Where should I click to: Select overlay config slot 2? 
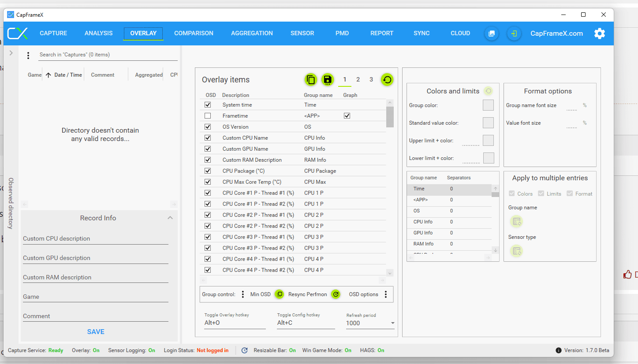click(358, 80)
